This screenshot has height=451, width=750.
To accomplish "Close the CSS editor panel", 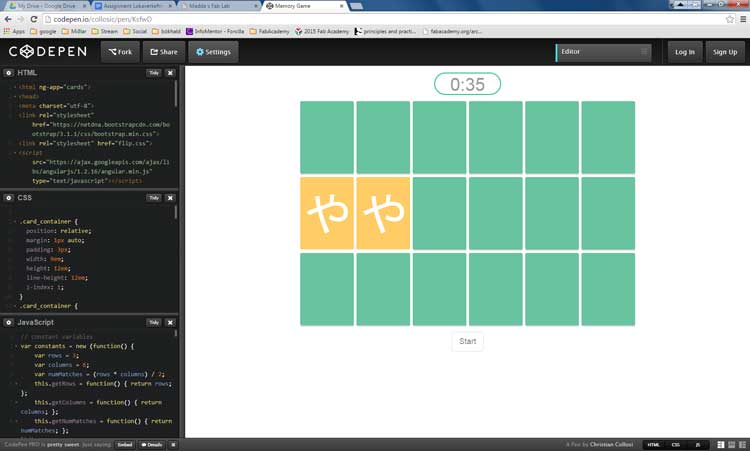I will 170,198.
